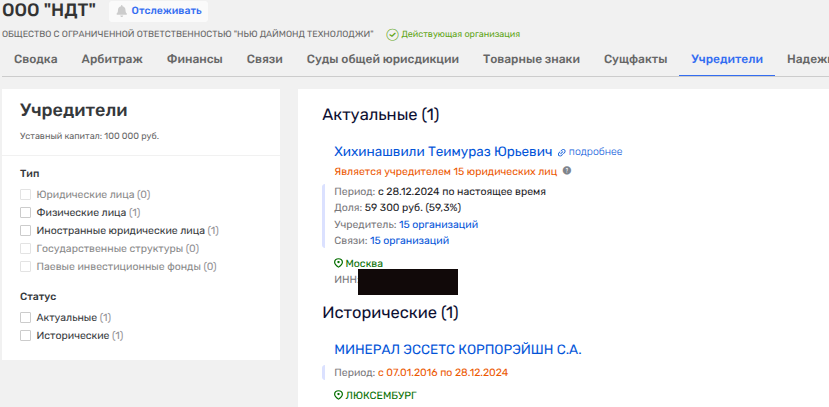Click Связи: 15 организаций link

(409, 240)
